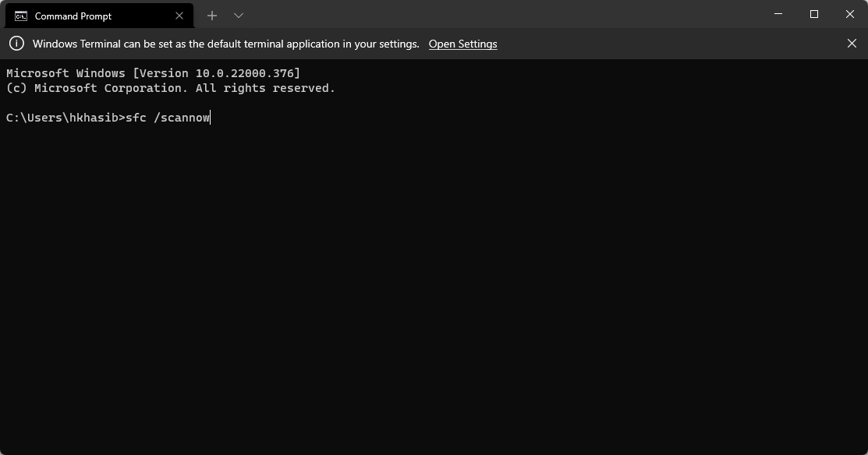868x455 pixels.
Task: Minimize the terminal window
Action: 778,14
